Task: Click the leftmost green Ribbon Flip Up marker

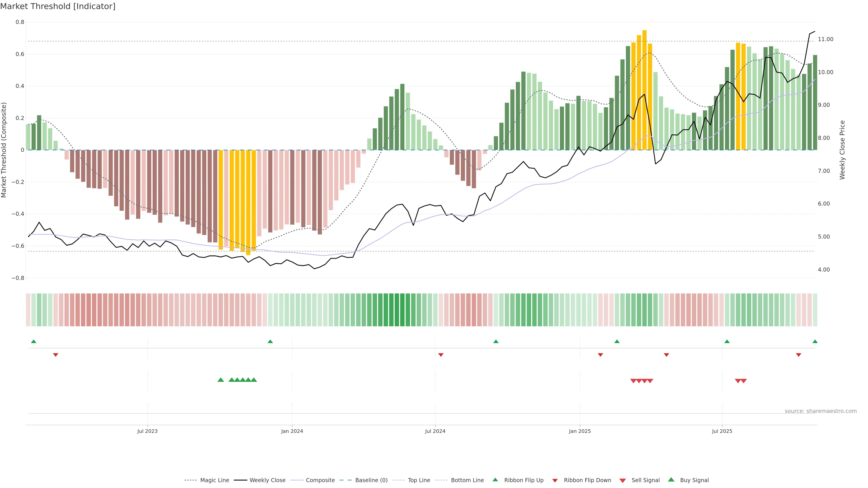Action: [x=33, y=342]
